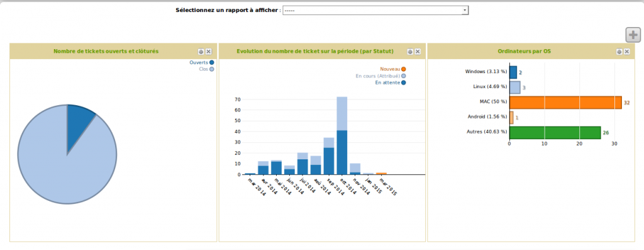
Task: Click the Nombre de tickets ouverts et clôturés title
Action: click(106, 52)
